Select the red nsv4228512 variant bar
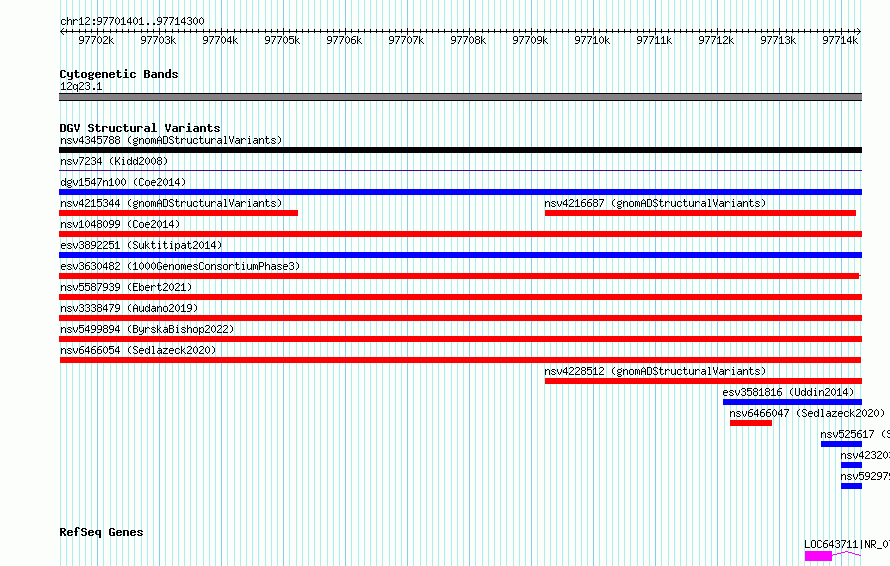Screen dimensions: 890x566 pyautogui.click(x=703, y=381)
